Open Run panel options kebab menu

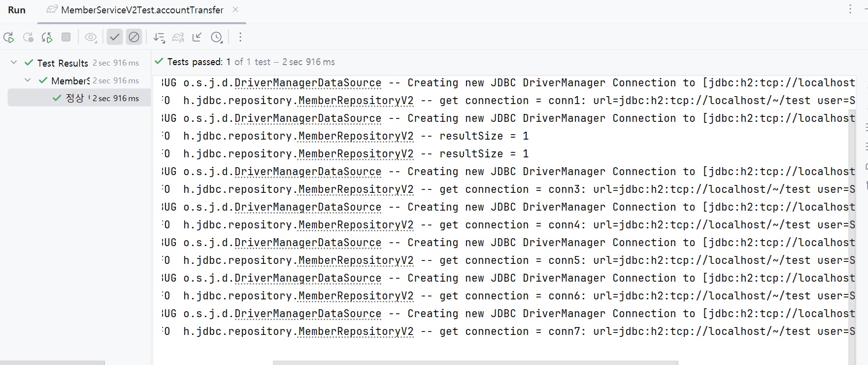pos(850,9)
